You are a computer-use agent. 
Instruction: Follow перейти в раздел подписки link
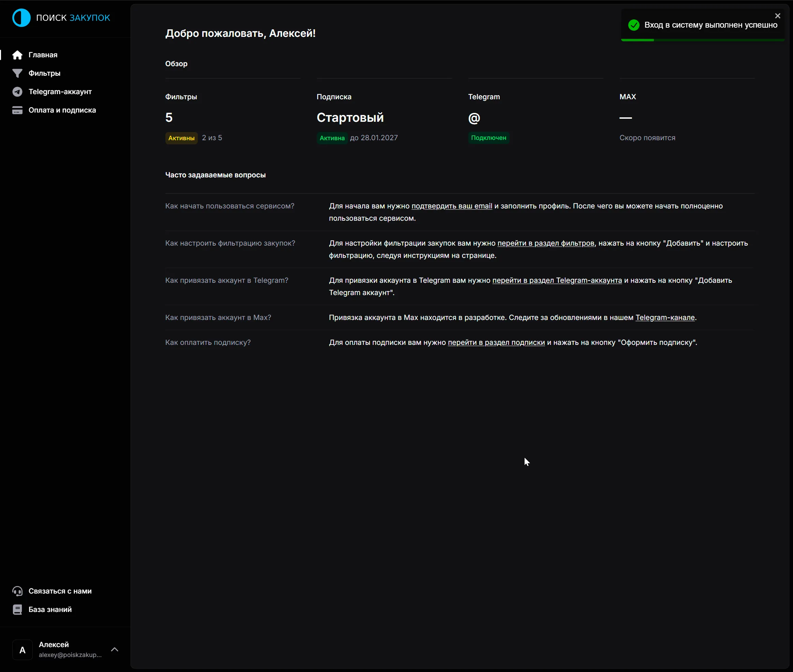[x=496, y=342]
